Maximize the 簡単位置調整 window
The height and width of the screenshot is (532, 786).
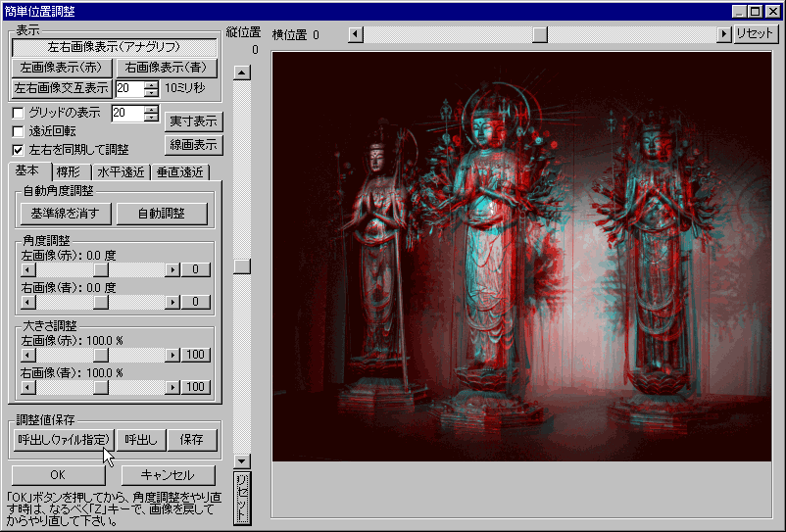coord(756,11)
